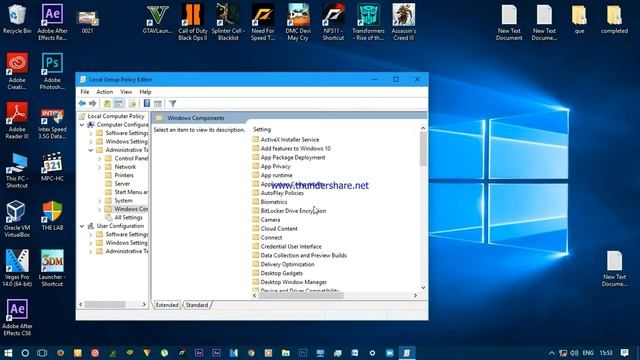Image resolution: width=640 pixels, height=360 pixels.
Task: Select the Adobe Reader XI desktop icon
Action: [17, 120]
